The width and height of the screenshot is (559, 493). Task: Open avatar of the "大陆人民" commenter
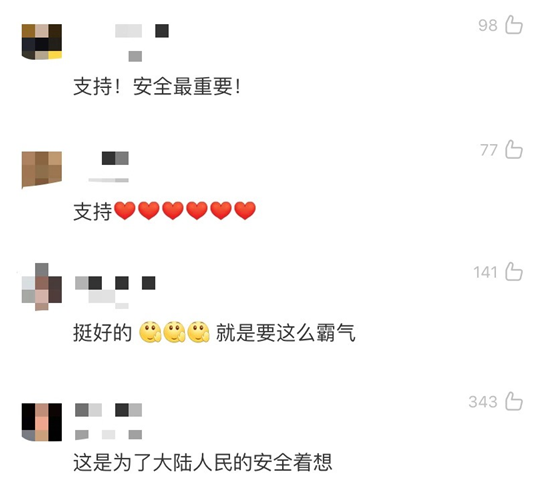[42, 422]
